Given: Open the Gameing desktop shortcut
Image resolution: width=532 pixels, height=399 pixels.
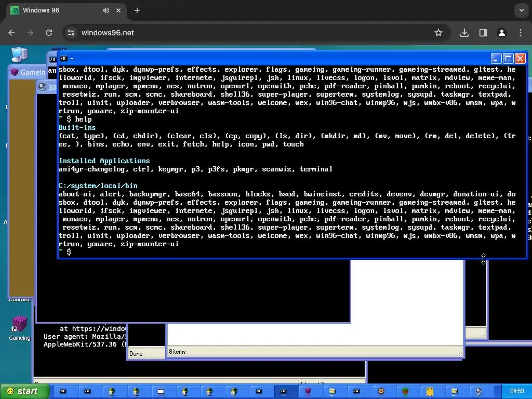Looking at the screenshot, I should 19,328.
